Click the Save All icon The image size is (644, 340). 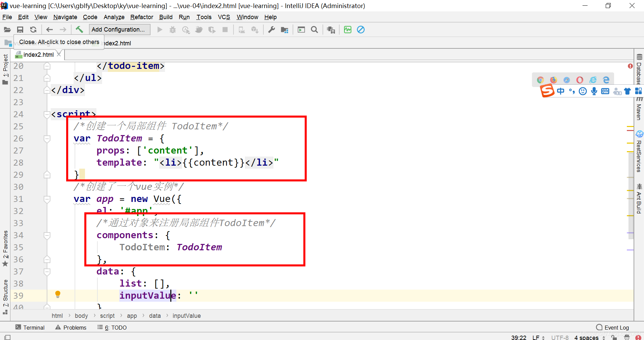click(20, 30)
